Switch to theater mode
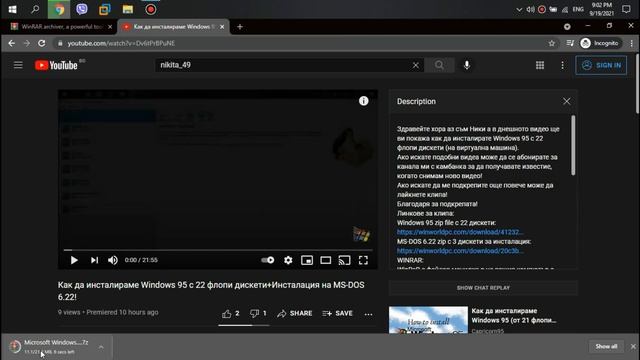 tap(326, 260)
